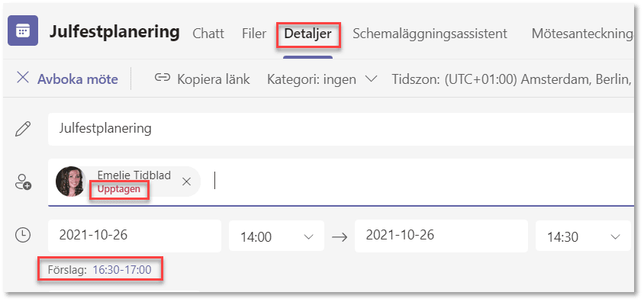The width and height of the screenshot is (644, 302).
Task: Switch to the Filer tab
Action: coord(254,34)
